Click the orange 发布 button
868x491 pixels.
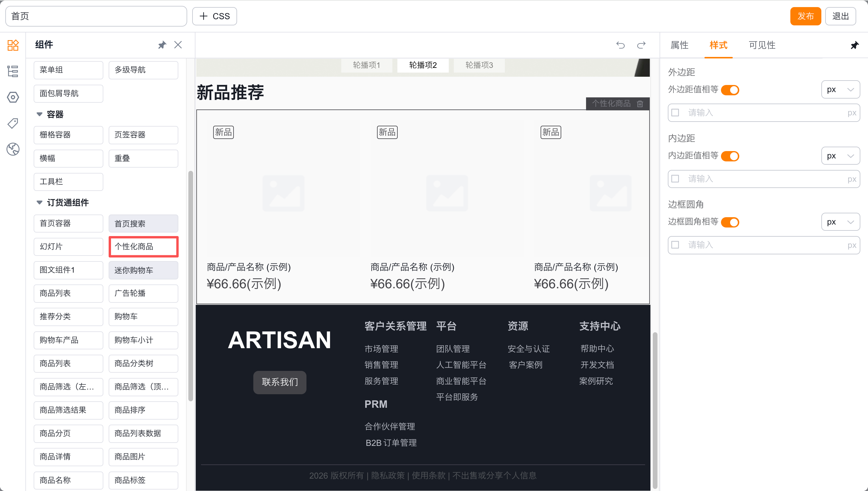pos(805,16)
